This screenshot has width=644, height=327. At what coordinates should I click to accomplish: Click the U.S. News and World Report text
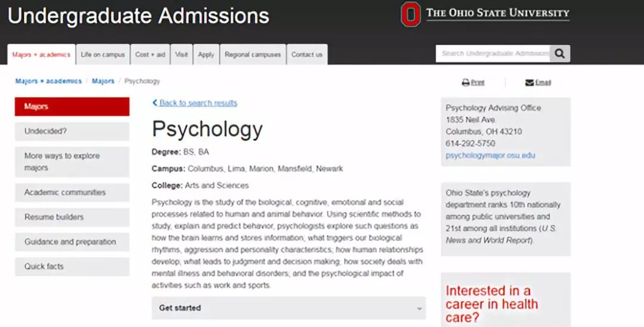(x=501, y=234)
